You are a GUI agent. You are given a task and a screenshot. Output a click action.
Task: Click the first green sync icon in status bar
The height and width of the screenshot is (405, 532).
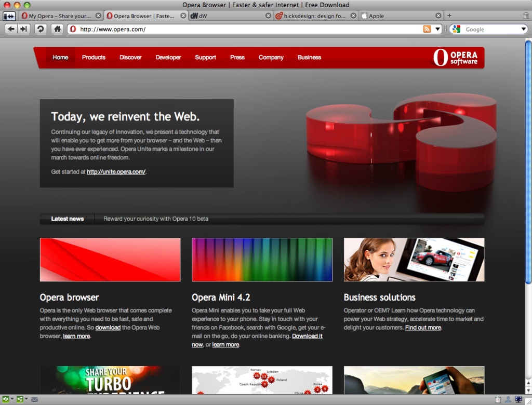5,400
